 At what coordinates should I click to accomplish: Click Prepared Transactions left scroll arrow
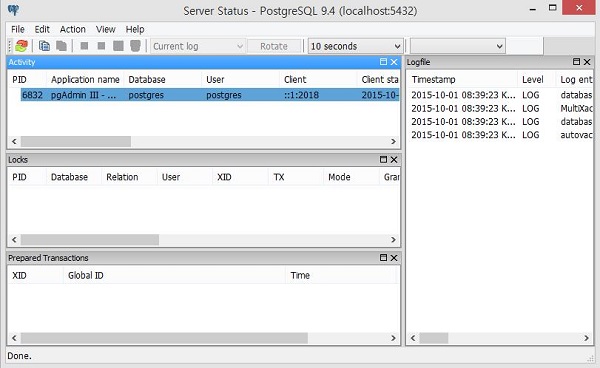click(x=14, y=338)
